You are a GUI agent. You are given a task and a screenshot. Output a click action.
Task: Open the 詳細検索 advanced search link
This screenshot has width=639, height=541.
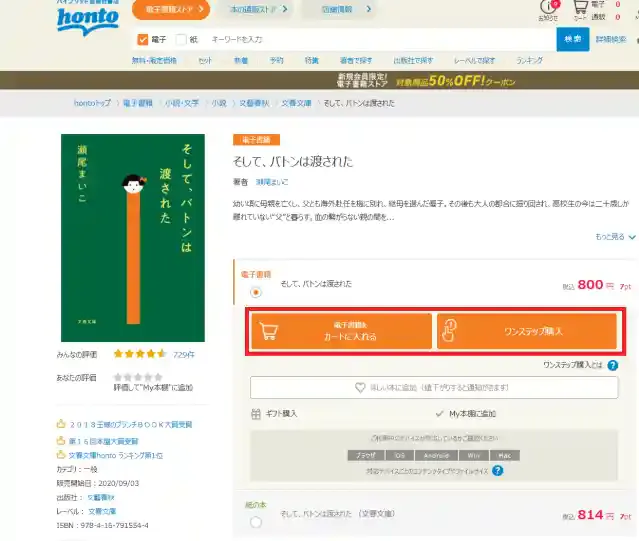pos(610,39)
